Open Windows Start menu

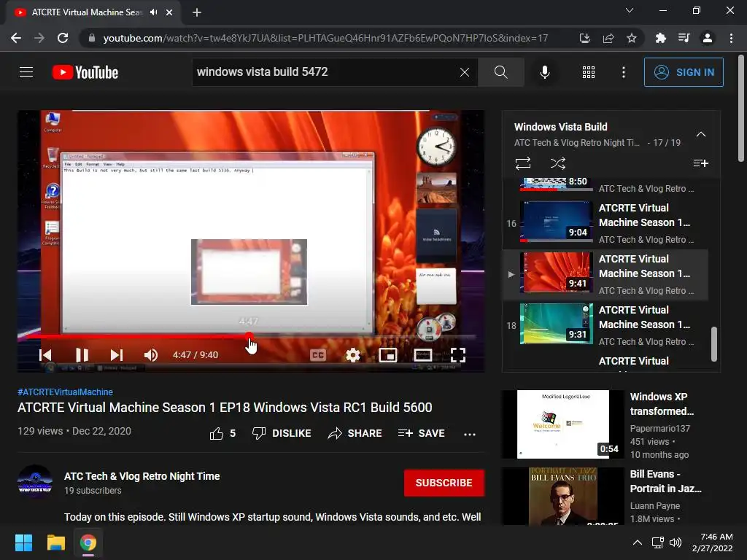23,542
